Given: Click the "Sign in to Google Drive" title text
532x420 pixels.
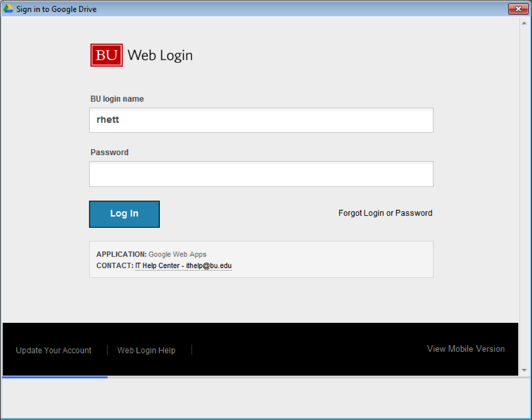Looking at the screenshot, I should pos(57,9).
